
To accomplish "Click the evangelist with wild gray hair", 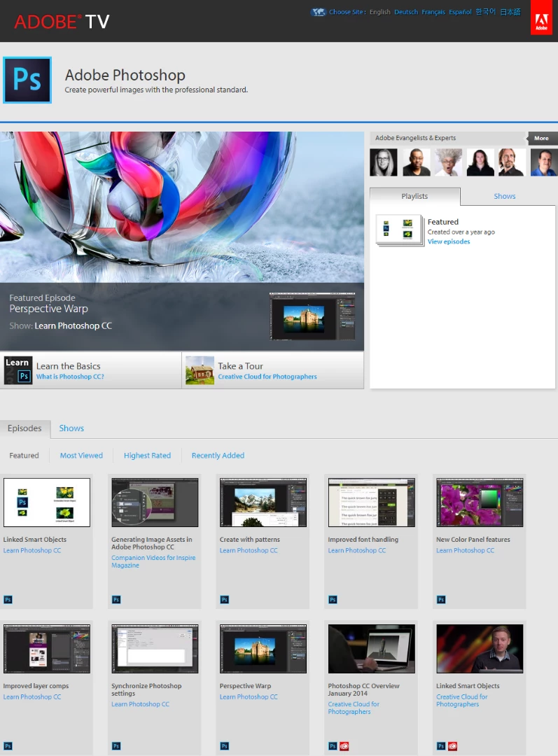I will tap(448, 162).
